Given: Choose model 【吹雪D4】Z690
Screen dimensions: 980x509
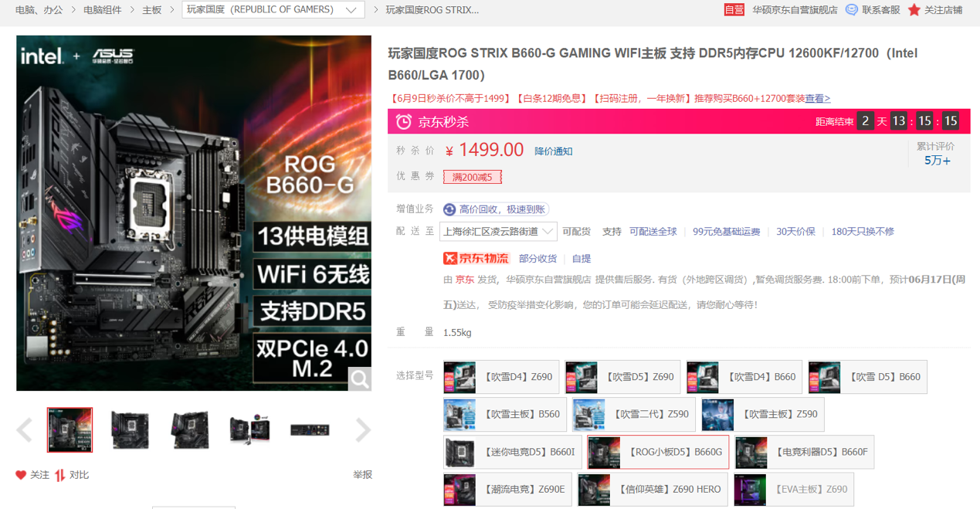Looking at the screenshot, I should tap(501, 377).
